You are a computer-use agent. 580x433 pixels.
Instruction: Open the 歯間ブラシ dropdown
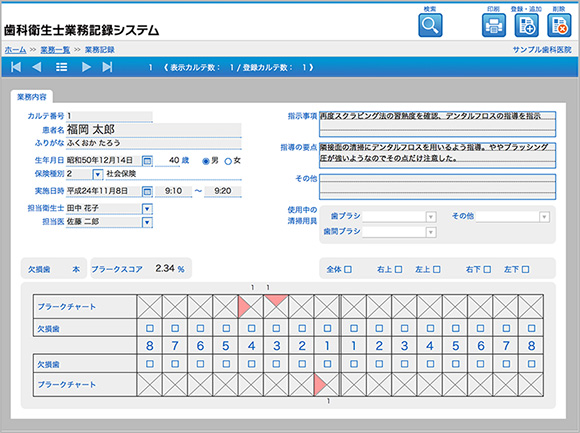(431, 232)
